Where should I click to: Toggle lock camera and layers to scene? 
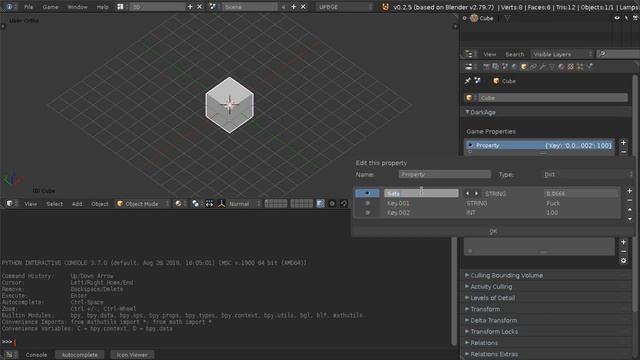[x=320, y=204]
